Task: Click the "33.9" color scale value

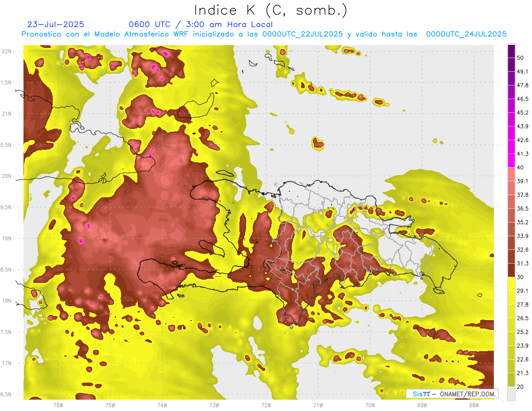Action: point(523,236)
